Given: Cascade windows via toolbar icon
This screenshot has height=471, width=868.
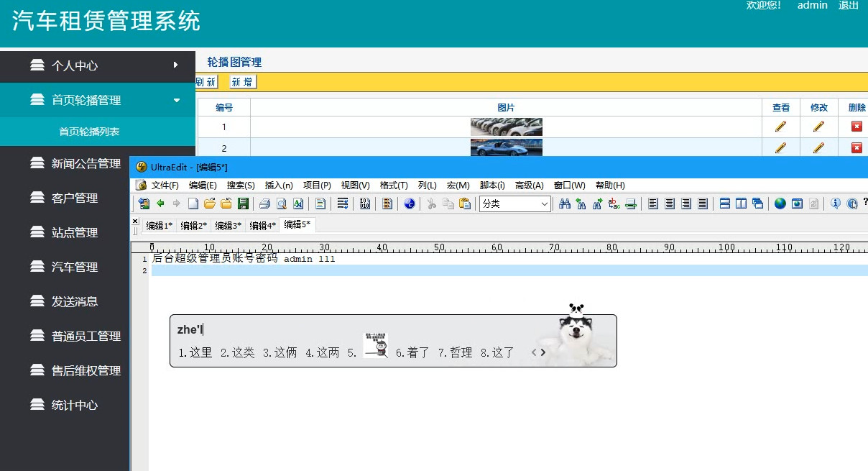Looking at the screenshot, I should (x=757, y=204).
